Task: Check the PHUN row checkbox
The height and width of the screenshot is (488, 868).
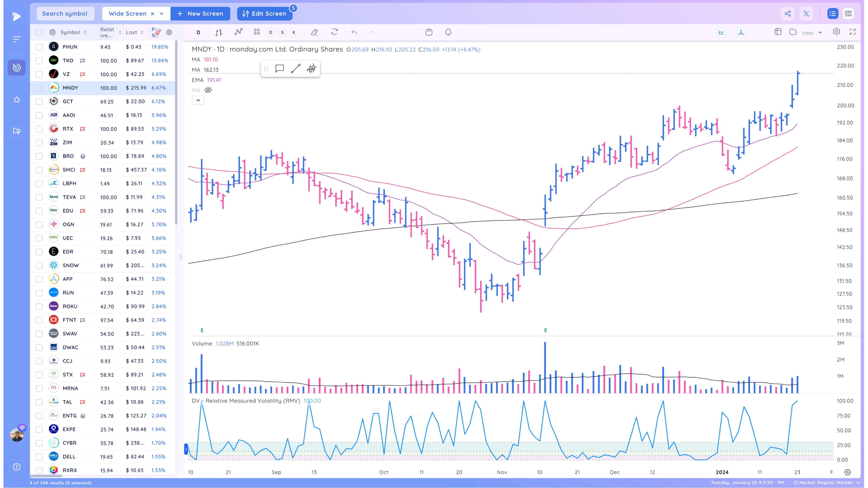Action: (x=39, y=47)
